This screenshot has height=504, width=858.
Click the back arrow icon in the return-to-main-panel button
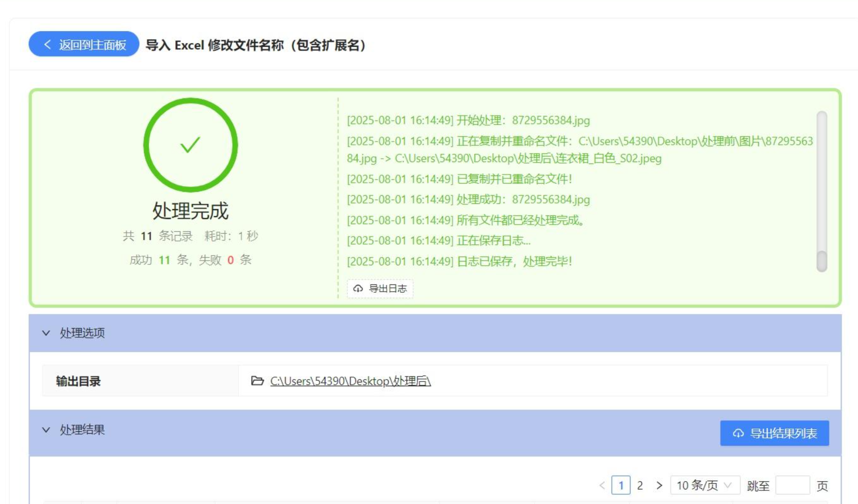(x=47, y=44)
